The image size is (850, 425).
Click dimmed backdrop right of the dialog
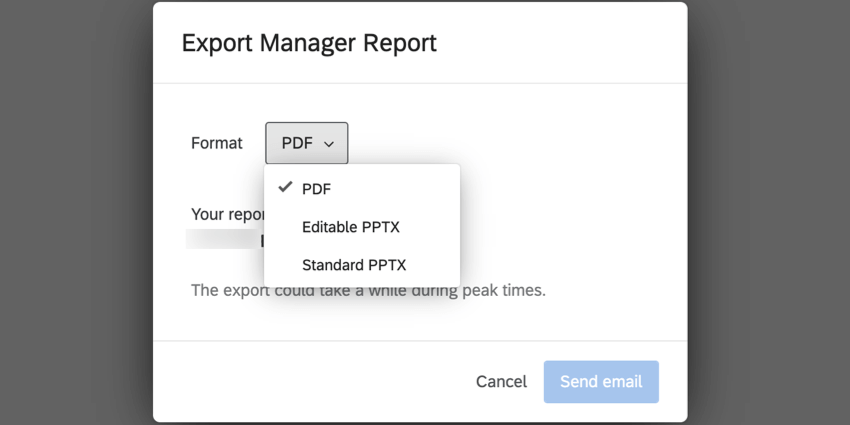[768, 212]
